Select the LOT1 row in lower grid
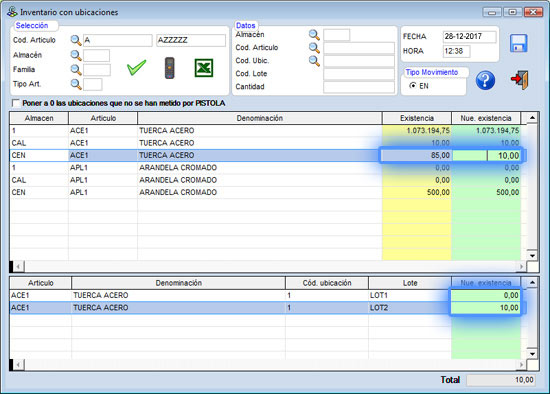This screenshot has height=394, width=550. 265,295
